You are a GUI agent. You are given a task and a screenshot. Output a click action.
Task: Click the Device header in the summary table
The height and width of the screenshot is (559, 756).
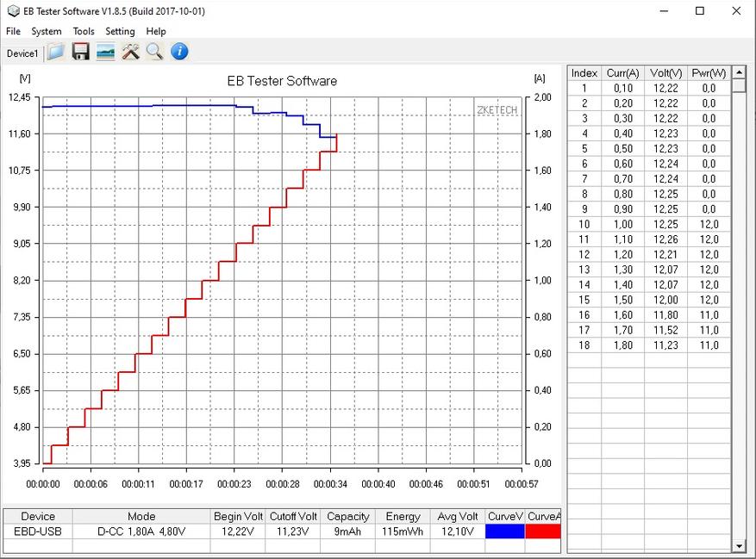pyautogui.click(x=38, y=516)
